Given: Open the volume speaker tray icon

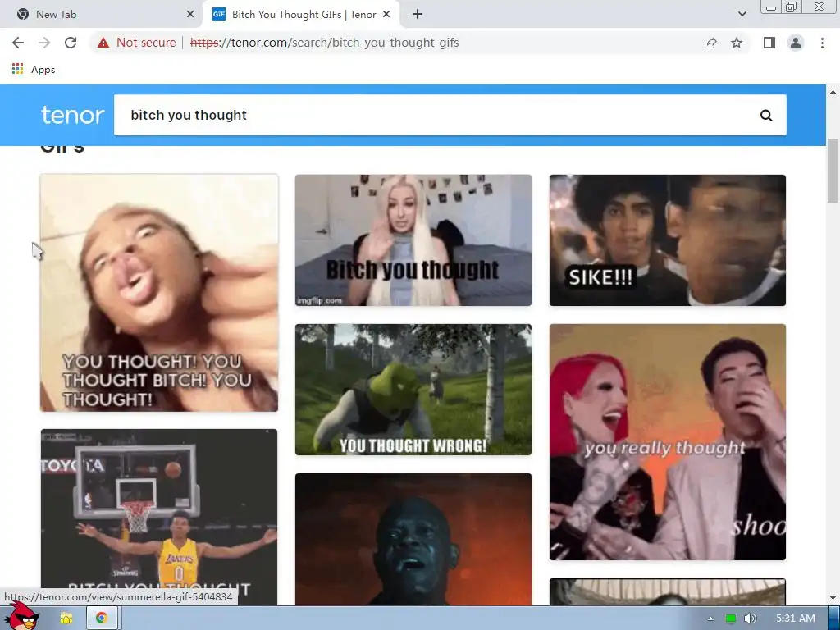Looking at the screenshot, I should coord(751,619).
